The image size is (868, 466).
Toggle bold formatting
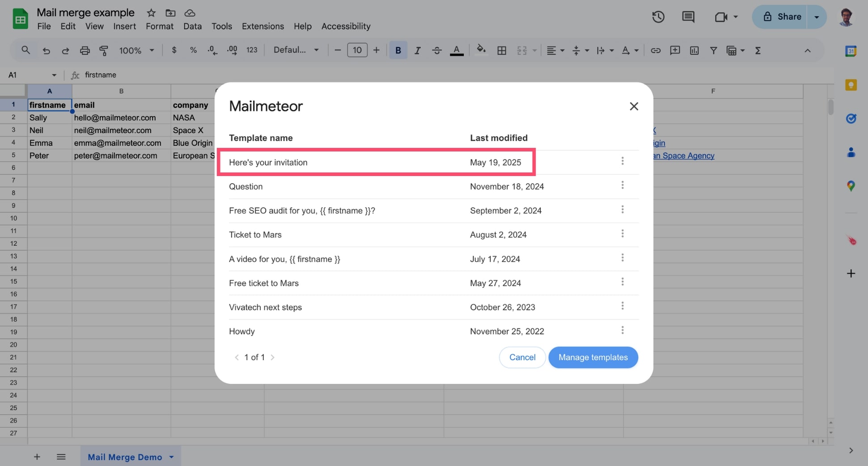pyautogui.click(x=398, y=50)
